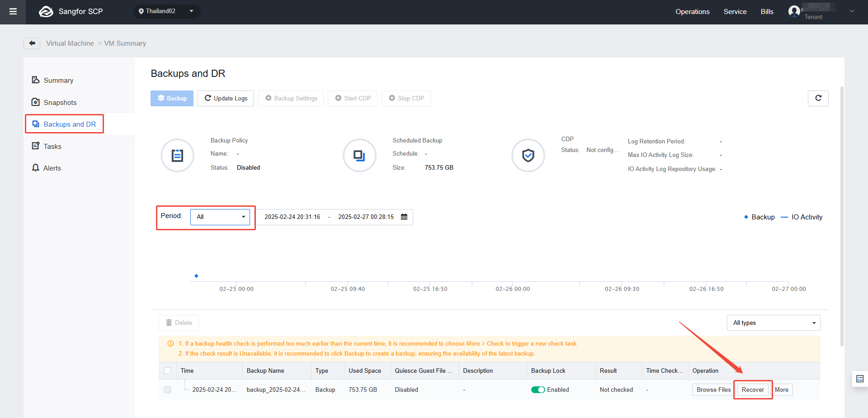Click the backup point on the timeline
Image resolution: width=868 pixels, height=418 pixels.
(196, 275)
